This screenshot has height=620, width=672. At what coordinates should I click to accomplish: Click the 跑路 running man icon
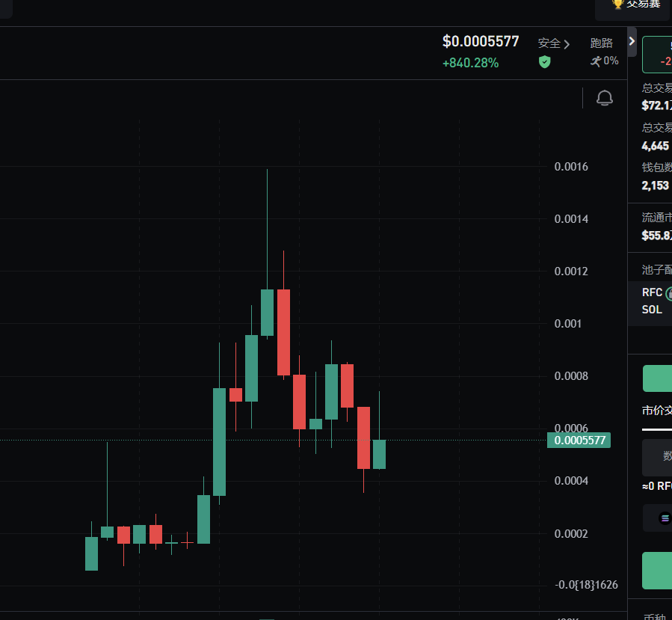click(x=596, y=62)
